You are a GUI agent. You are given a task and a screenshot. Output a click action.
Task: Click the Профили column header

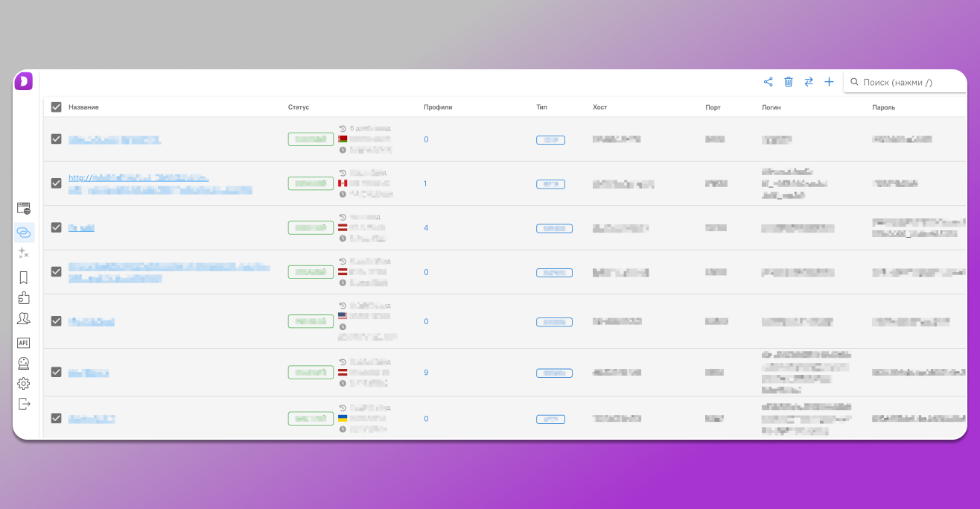coord(438,107)
